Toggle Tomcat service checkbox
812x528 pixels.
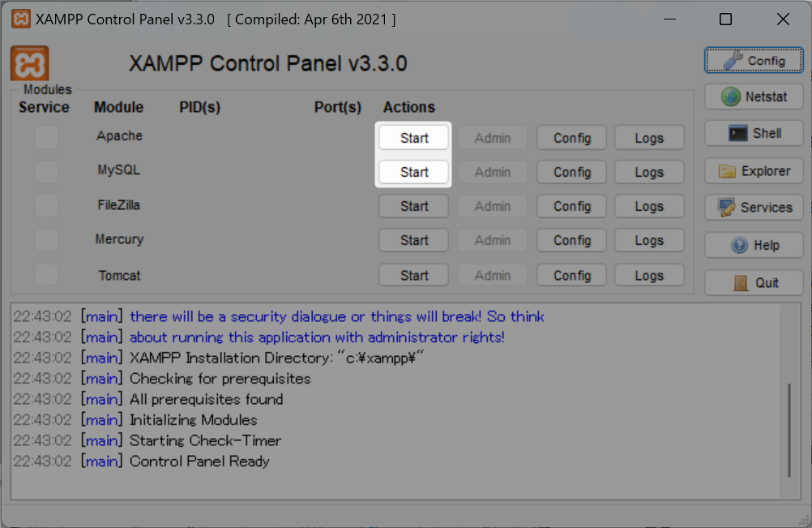[x=46, y=275]
